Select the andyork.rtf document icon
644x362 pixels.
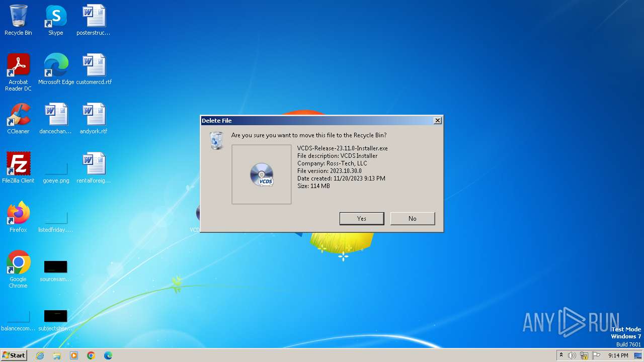coord(94,119)
